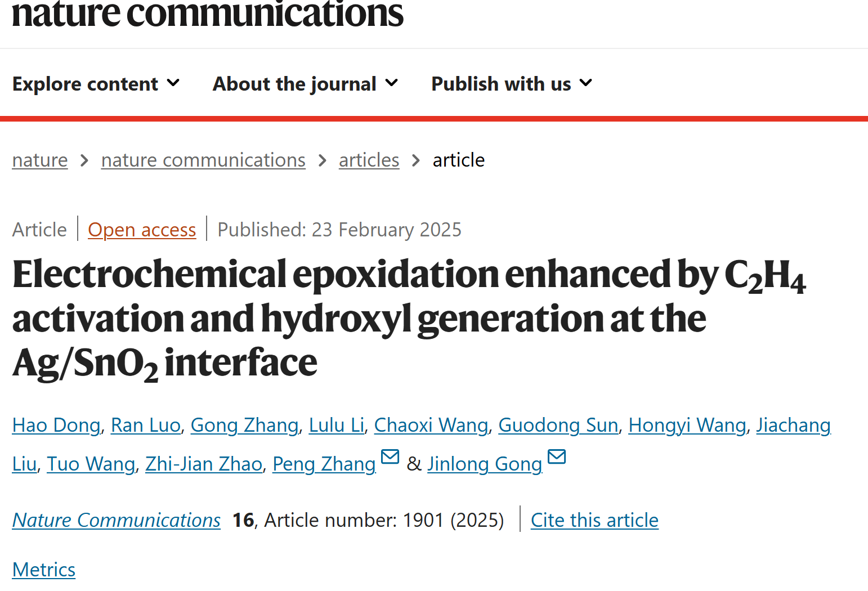Open author Gong Zhang's details

245,425
